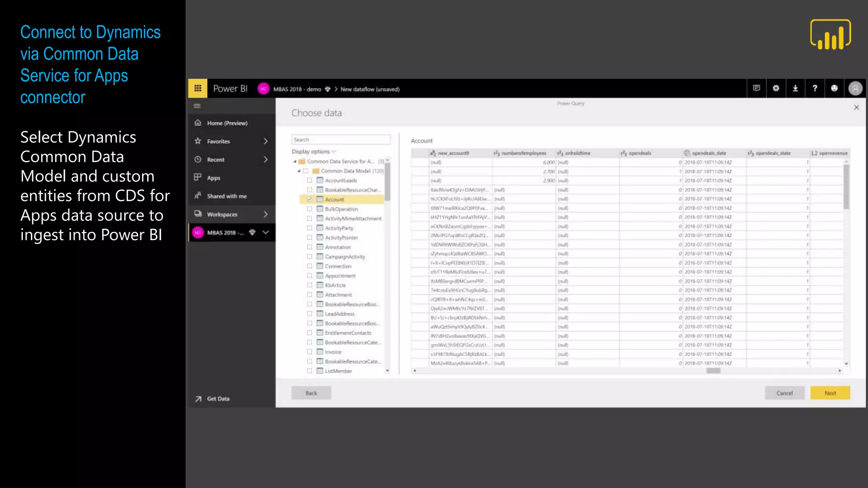Check the BulkOperation checkbox
Viewport: 868px width, 488px height.
(309, 209)
